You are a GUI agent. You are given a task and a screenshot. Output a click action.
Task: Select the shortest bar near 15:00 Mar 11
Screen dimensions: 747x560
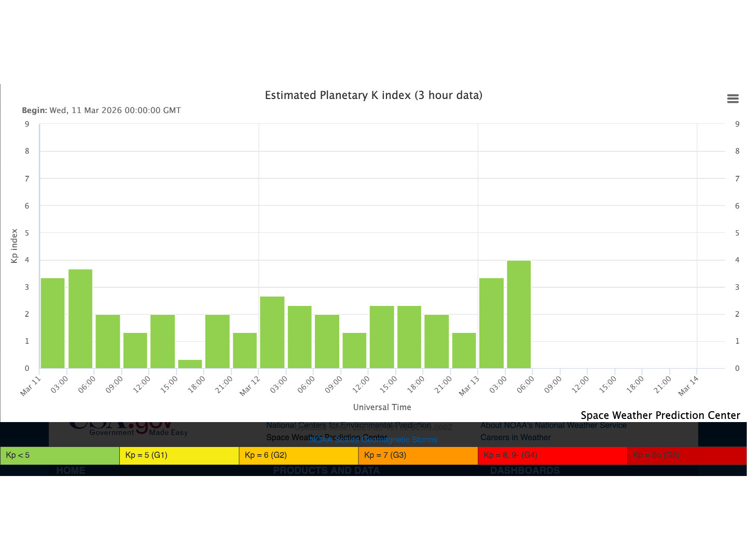point(190,364)
